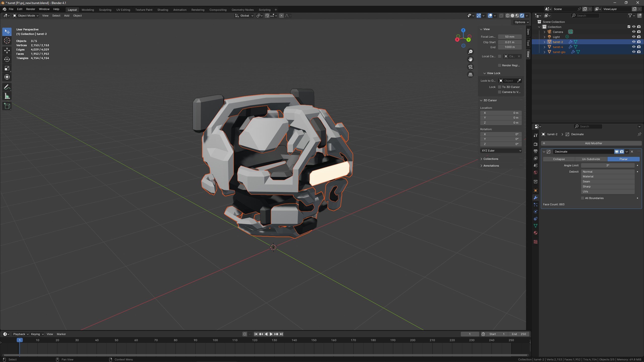Remove the Decimate modifier with X

(x=632, y=152)
